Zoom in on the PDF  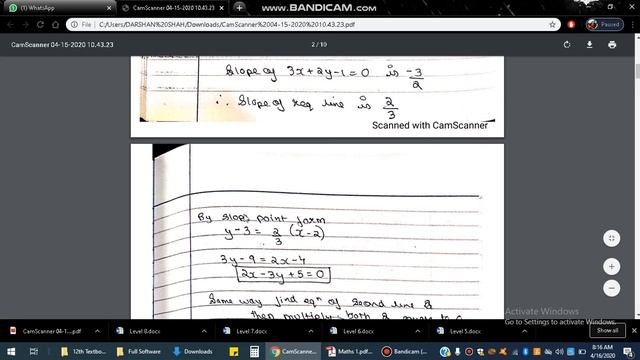click(x=611, y=267)
